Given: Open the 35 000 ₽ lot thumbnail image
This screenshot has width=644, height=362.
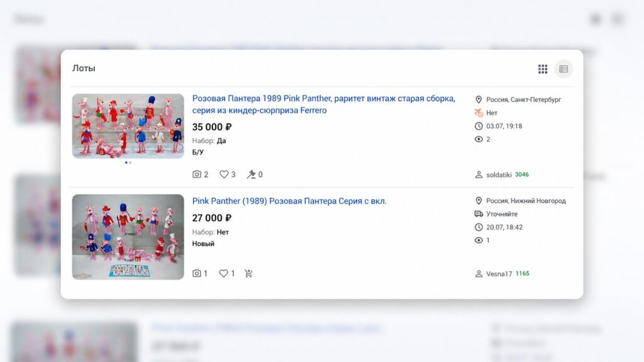Looking at the screenshot, I should click(x=128, y=126).
